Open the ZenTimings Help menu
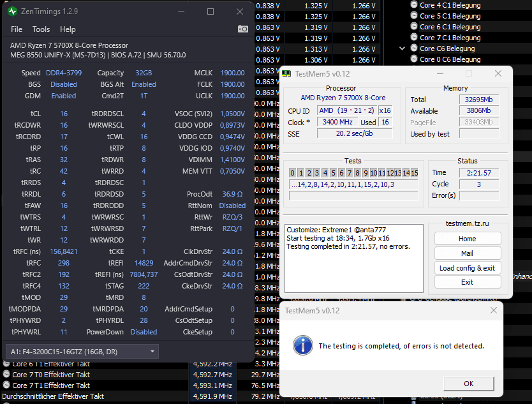 (x=68, y=29)
